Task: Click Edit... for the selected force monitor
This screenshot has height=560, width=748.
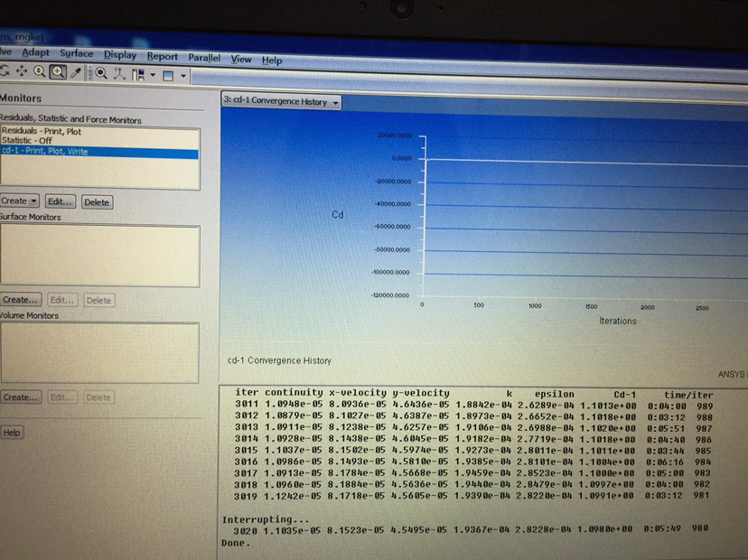Action: [61, 201]
